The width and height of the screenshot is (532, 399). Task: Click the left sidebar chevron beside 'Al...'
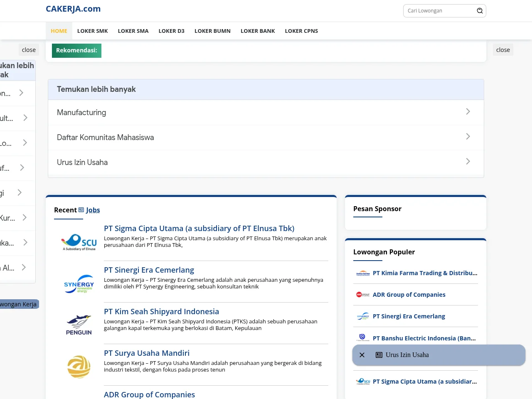24,267
